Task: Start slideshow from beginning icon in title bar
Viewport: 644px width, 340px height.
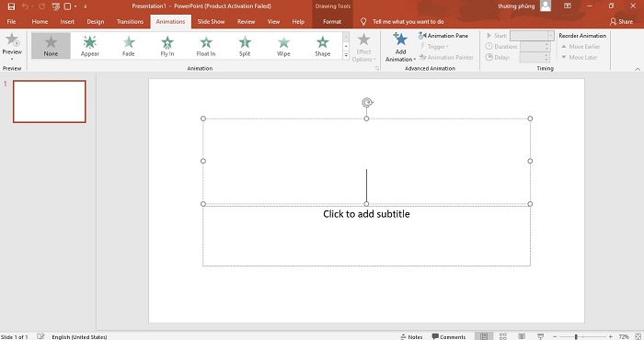Action: 56,6
